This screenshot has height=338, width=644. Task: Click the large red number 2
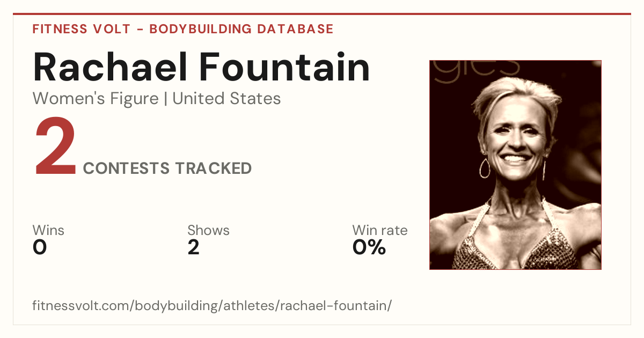55,149
